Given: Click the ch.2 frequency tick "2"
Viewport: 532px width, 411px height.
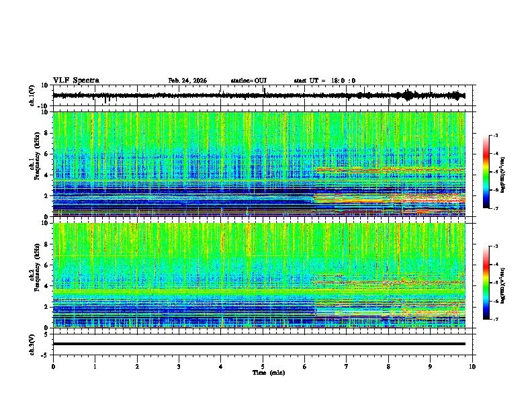Looking at the screenshot, I should (47, 307).
